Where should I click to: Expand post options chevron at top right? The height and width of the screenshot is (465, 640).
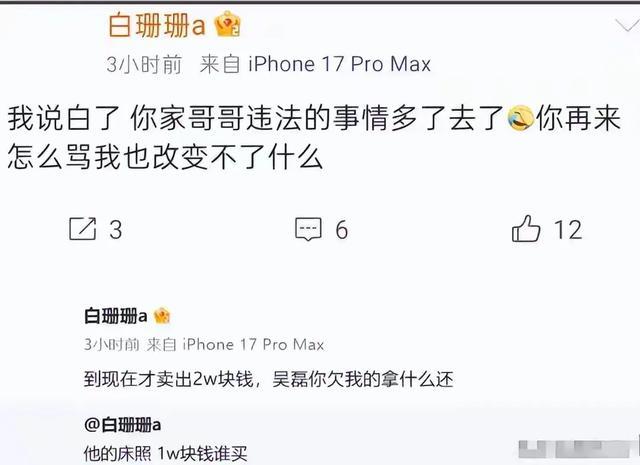pos(628,26)
